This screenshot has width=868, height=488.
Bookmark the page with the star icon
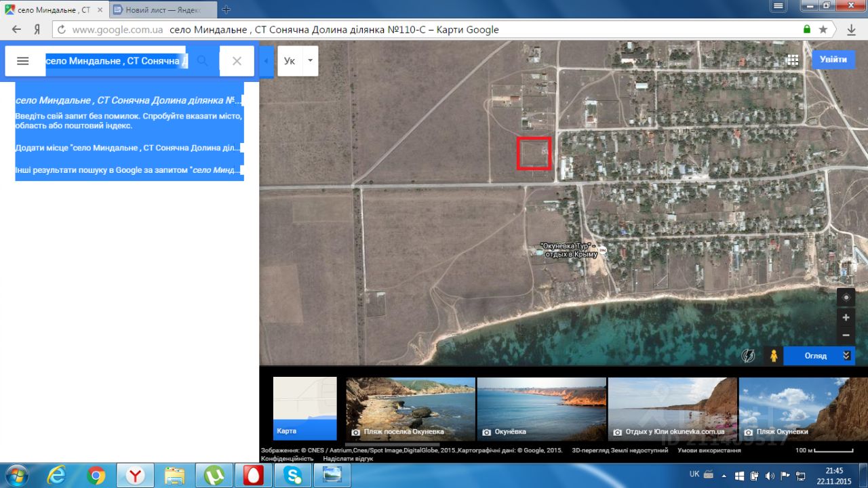click(823, 29)
